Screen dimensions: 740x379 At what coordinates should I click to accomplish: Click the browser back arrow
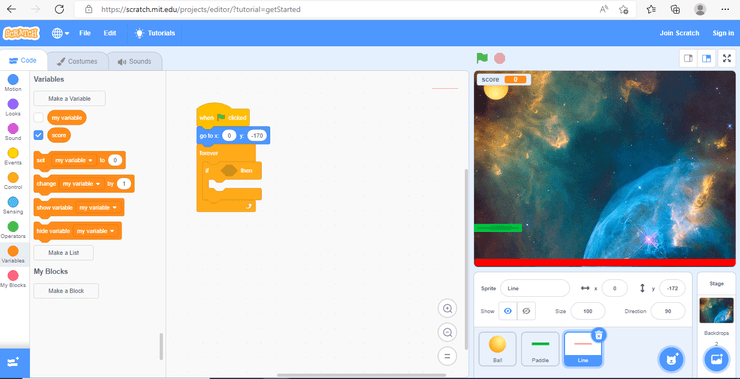[x=11, y=9]
